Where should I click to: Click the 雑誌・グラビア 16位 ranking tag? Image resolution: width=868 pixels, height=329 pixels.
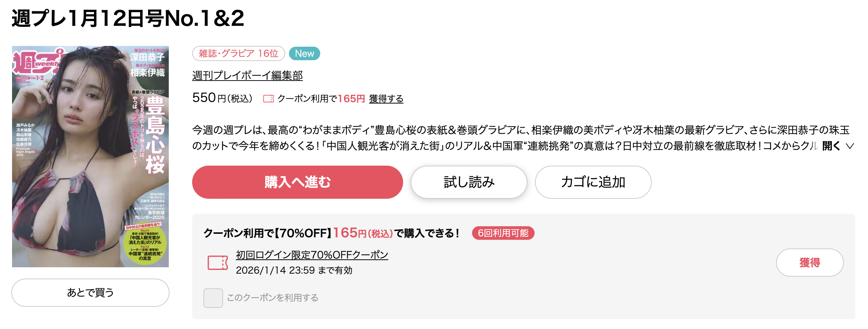pos(238,53)
